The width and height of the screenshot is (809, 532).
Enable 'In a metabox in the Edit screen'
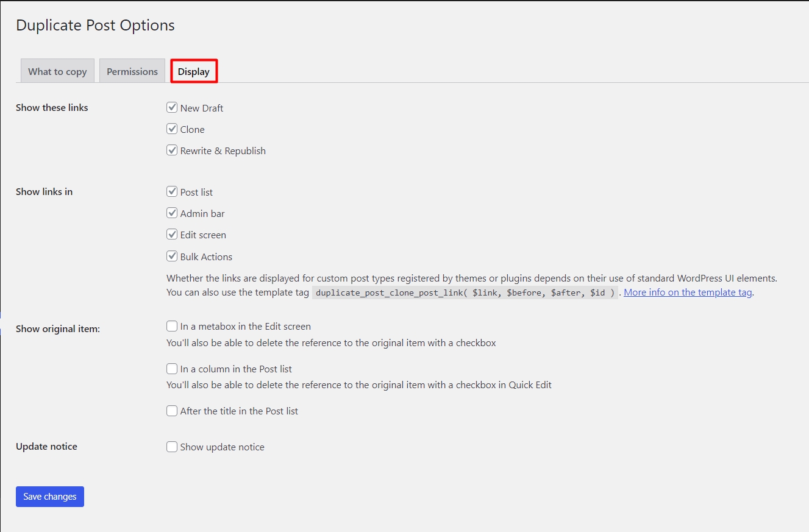tap(172, 327)
